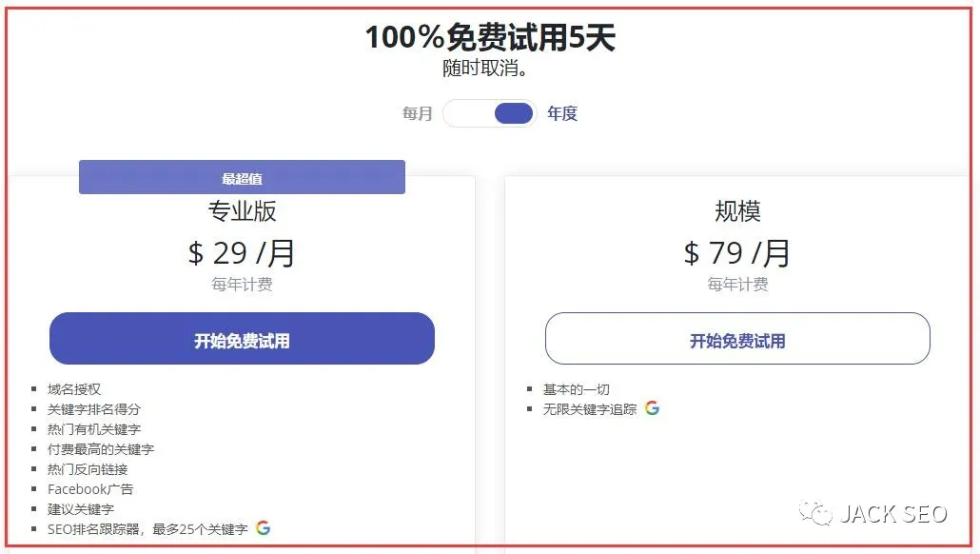Image resolution: width=980 pixels, height=554 pixels.
Task: Click the Facebook广告 feature item
Action: [90, 489]
